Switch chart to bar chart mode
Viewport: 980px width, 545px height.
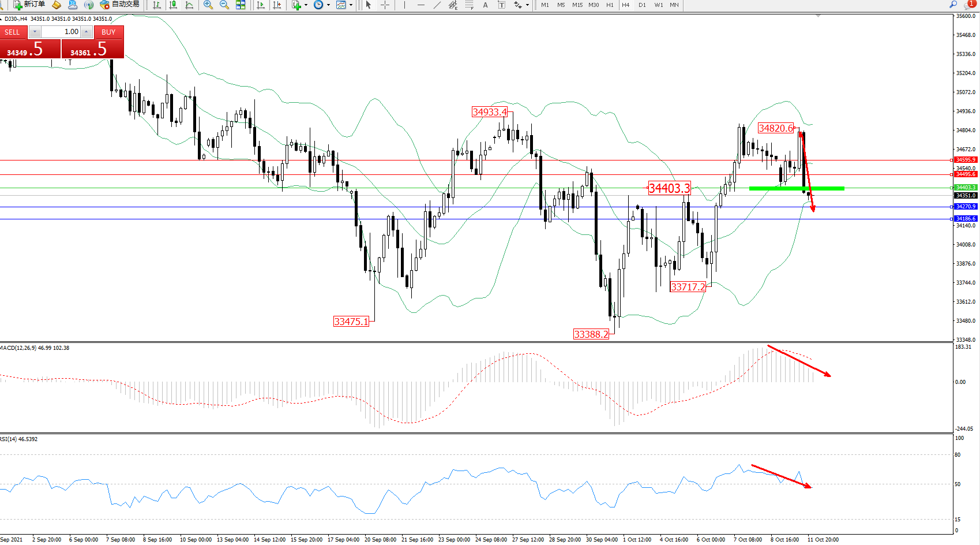pyautogui.click(x=156, y=5)
